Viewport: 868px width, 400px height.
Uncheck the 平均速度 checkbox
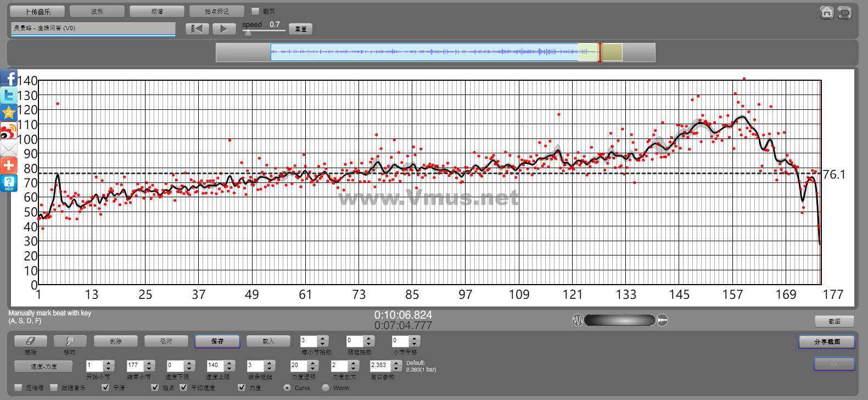[x=184, y=387]
